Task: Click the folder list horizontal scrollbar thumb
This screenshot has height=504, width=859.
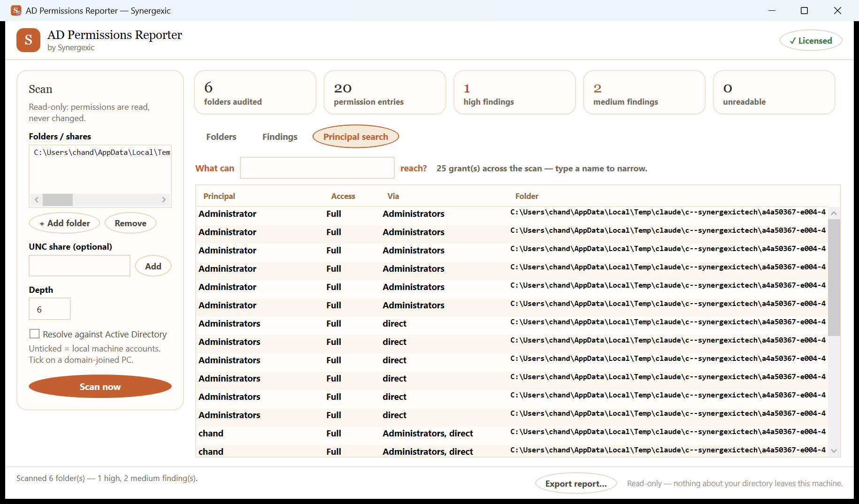Action: click(58, 199)
